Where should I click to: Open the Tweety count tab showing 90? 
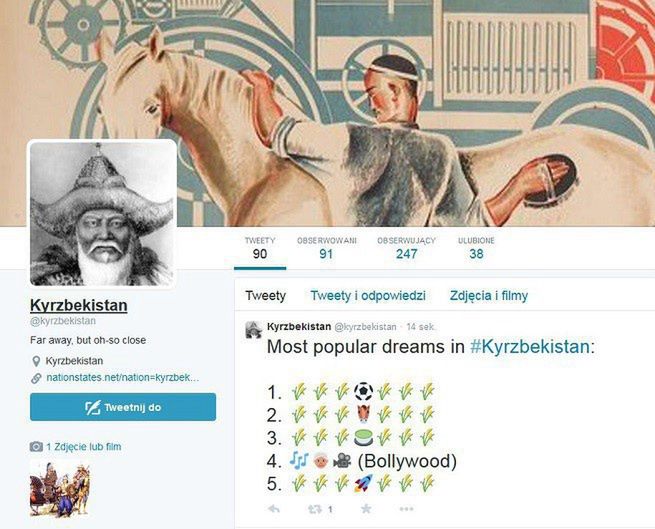click(x=260, y=248)
